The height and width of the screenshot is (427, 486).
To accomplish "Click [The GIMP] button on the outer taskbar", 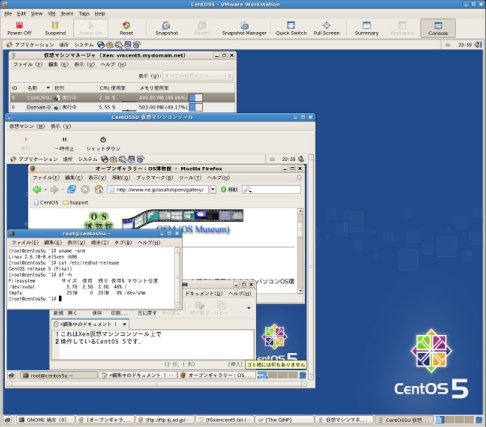I will point(285,420).
